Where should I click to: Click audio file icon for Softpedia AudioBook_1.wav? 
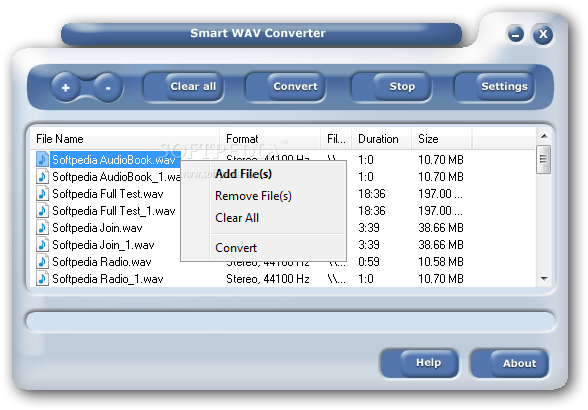coord(42,176)
